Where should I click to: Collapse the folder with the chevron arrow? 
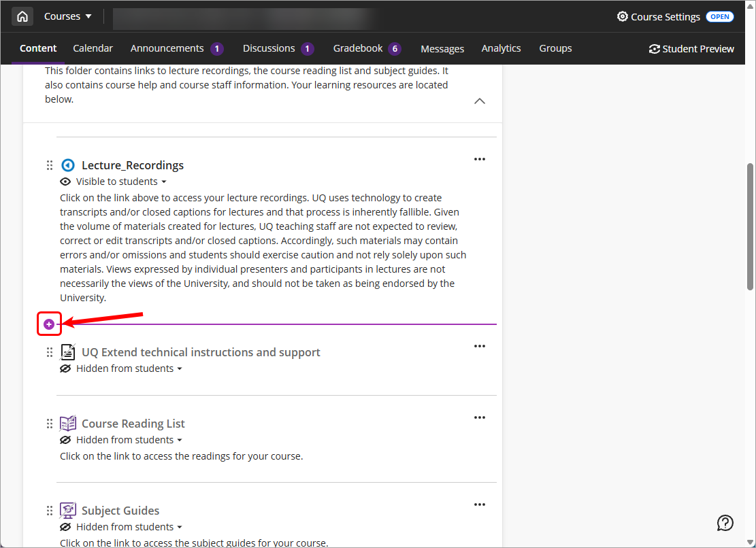click(x=479, y=101)
